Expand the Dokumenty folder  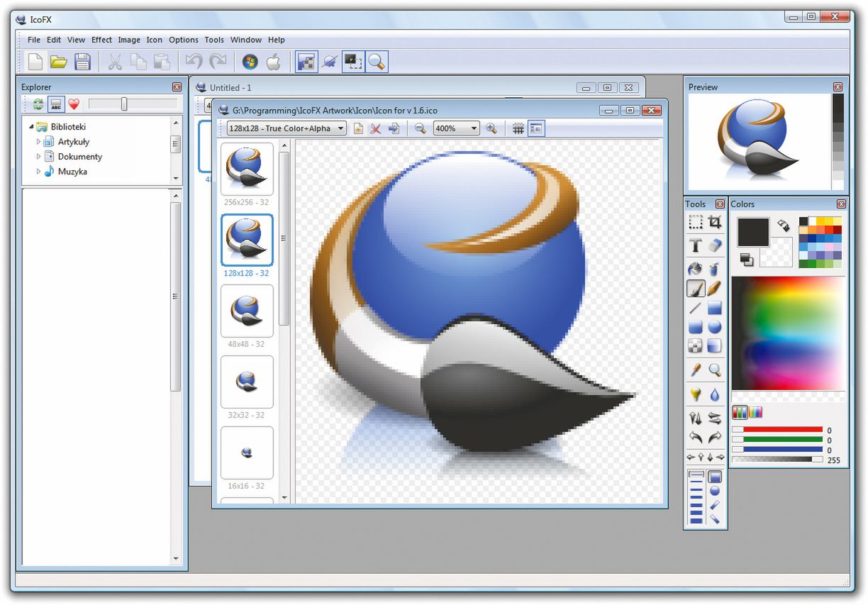click(x=39, y=157)
